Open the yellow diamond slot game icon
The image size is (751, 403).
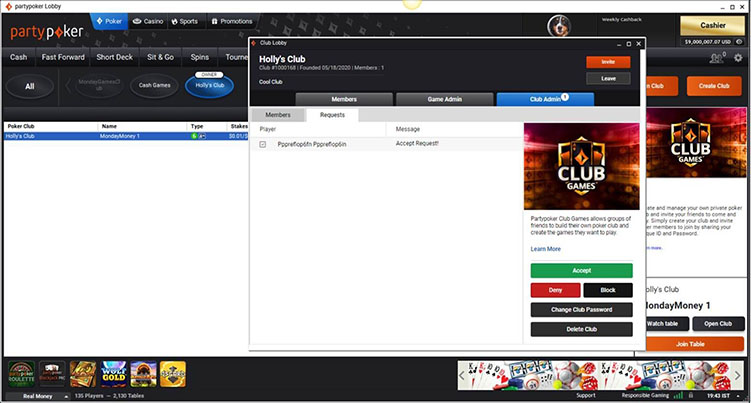pyautogui.click(x=173, y=374)
